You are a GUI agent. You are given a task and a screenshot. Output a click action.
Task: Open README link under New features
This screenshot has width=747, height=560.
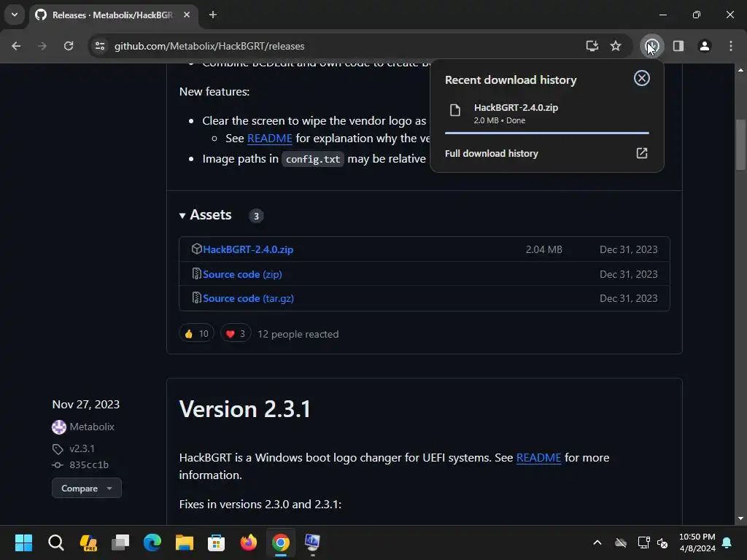(x=270, y=139)
